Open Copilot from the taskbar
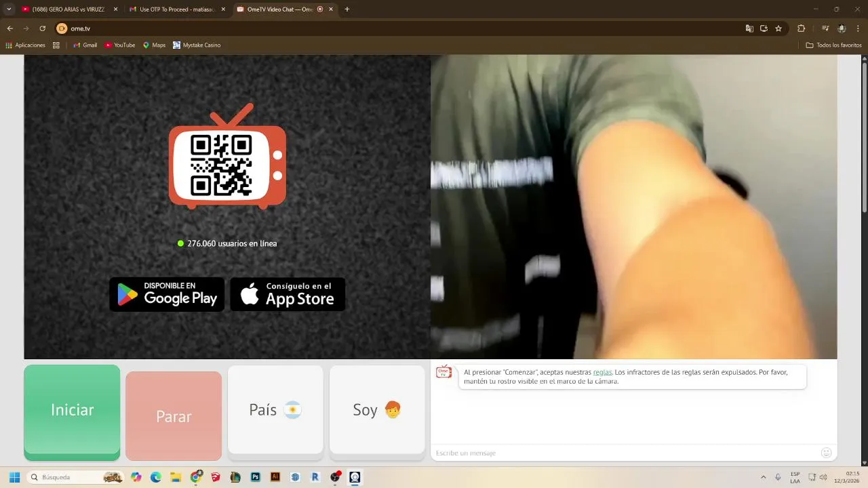The height and width of the screenshot is (488, 868). pos(136,477)
